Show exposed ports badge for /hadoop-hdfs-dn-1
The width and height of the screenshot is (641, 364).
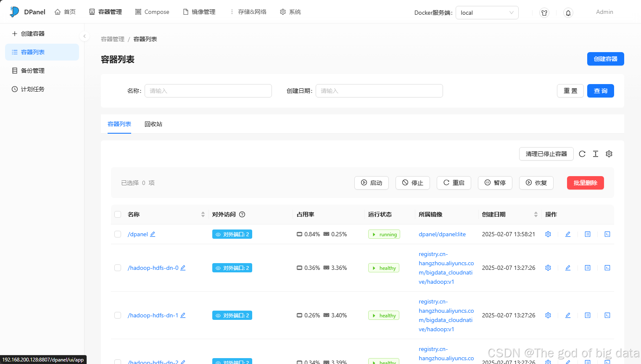point(232,315)
